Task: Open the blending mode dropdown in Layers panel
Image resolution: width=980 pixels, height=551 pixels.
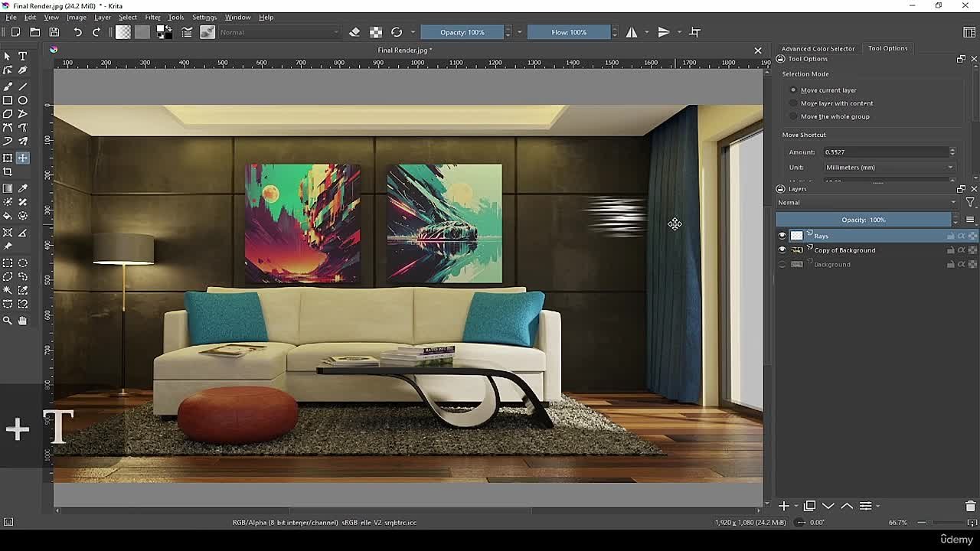Action: point(865,202)
